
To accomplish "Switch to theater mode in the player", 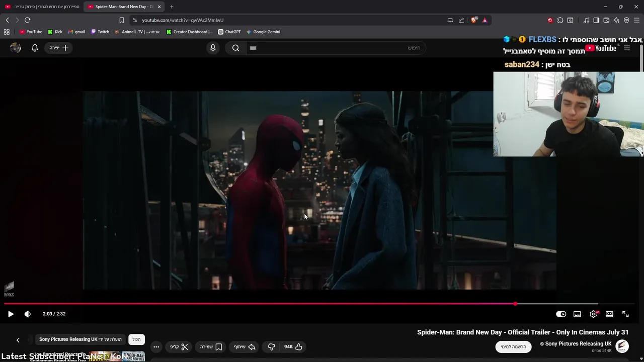I will point(609,314).
